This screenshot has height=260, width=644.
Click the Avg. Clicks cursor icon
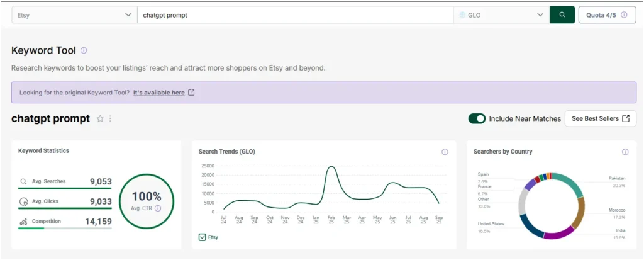coord(23,201)
